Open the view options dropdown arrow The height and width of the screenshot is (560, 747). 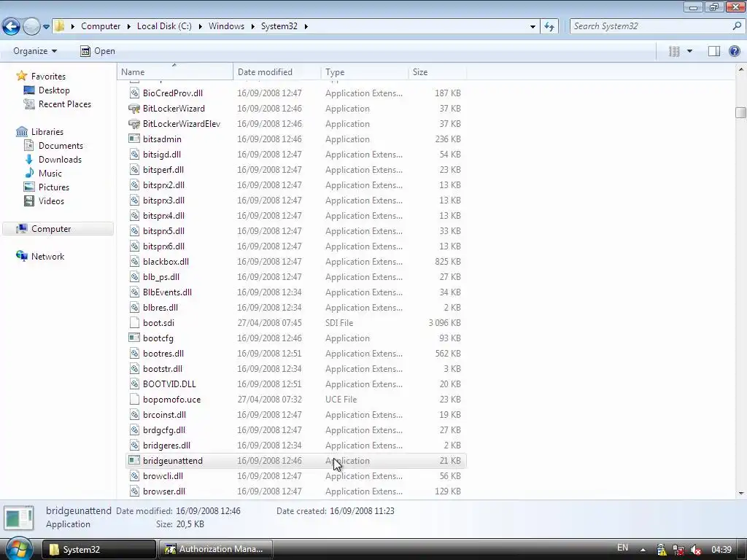689,51
